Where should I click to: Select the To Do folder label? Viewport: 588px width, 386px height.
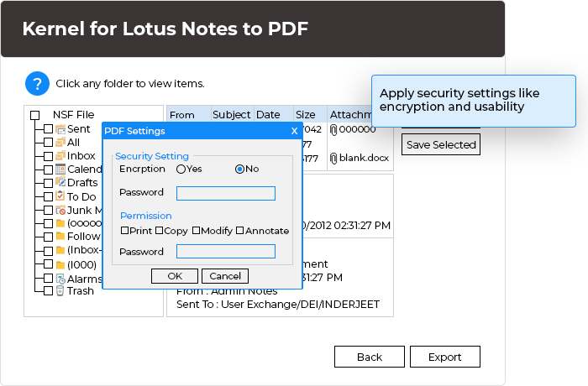click(81, 196)
